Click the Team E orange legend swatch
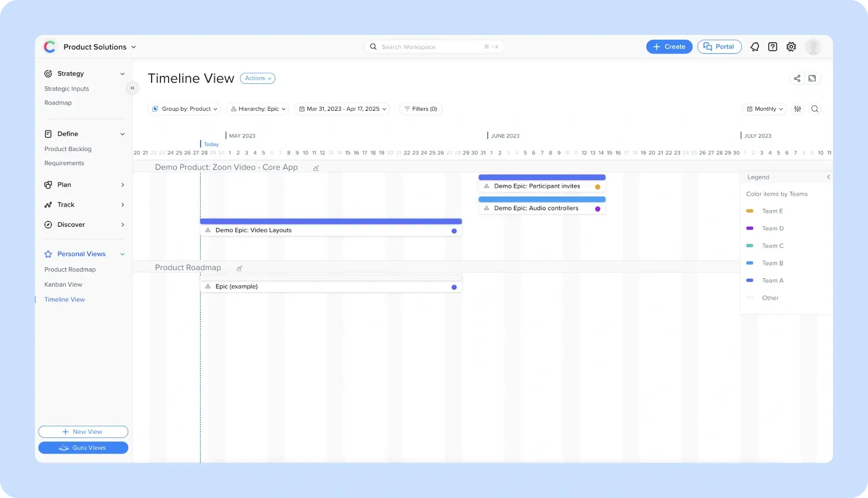The height and width of the screenshot is (498, 868). pos(750,211)
